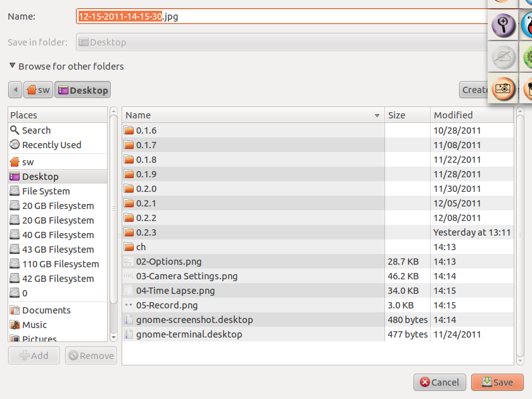The image size is (532, 399).
Task: Click modified date 10/28/2011
Action: click(x=457, y=130)
